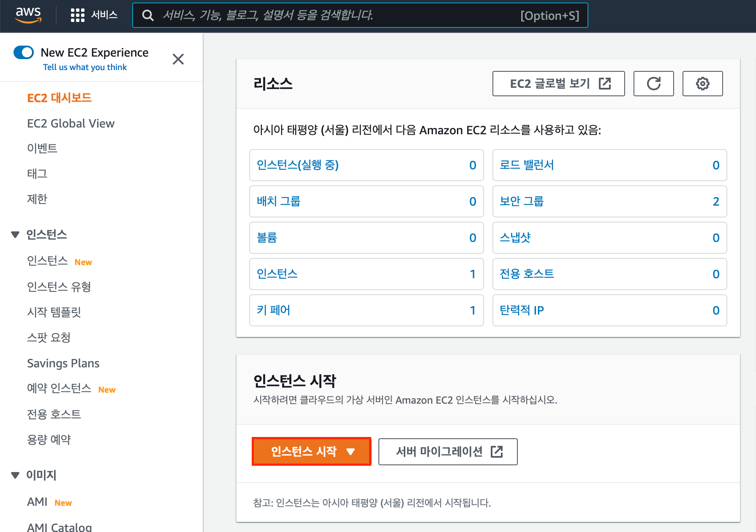Open 볼륨 resource card
Viewport: 756px width, 532px height.
[x=366, y=238]
